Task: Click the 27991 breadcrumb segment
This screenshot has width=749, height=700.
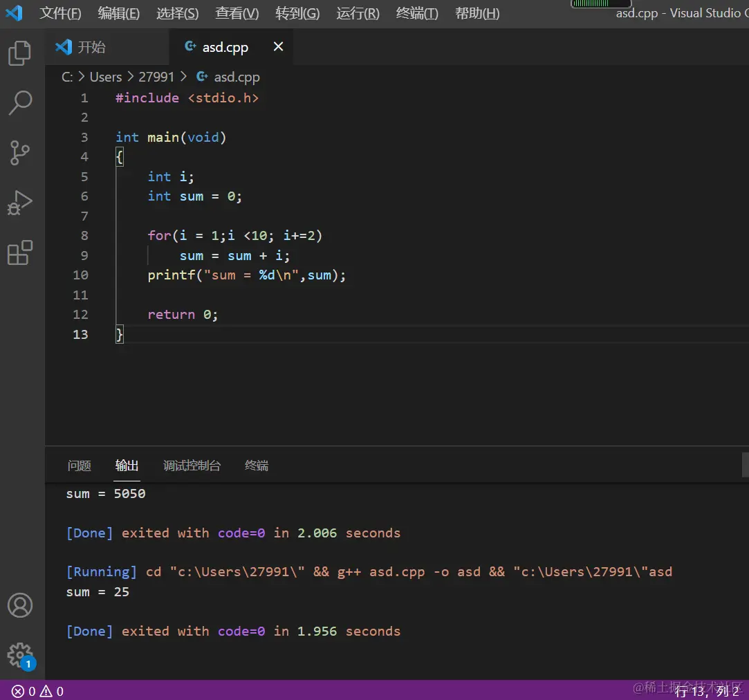Action: 156,77
